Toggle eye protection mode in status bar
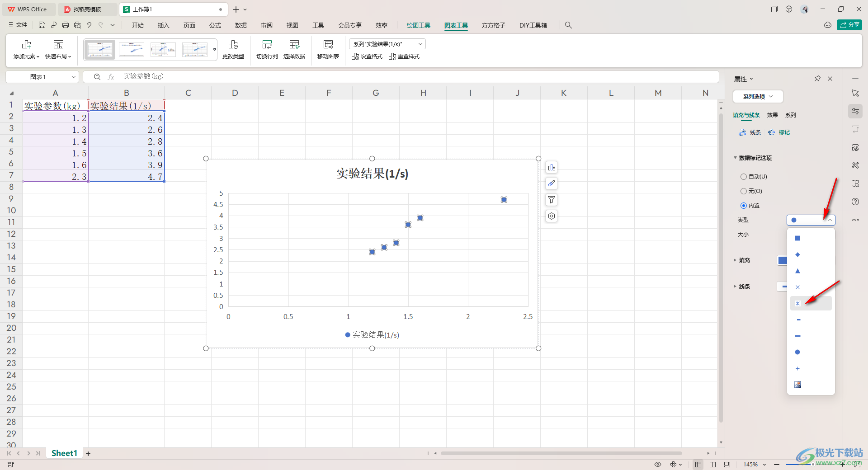Viewport: 868px width, 470px height. [x=658, y=464]
